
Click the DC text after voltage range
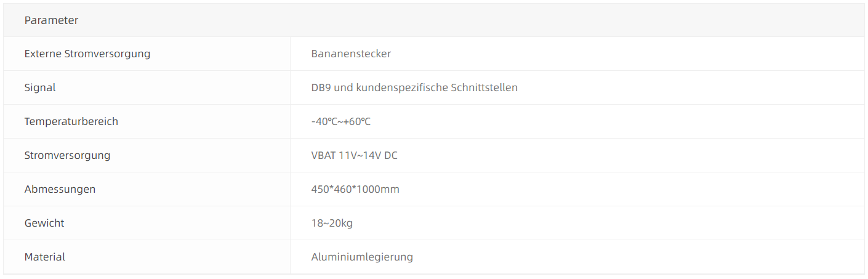(391, 155)
